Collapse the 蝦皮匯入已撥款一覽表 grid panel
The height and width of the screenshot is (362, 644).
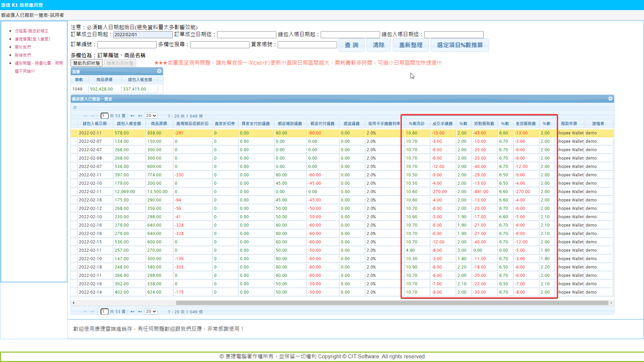click(610, 99)
